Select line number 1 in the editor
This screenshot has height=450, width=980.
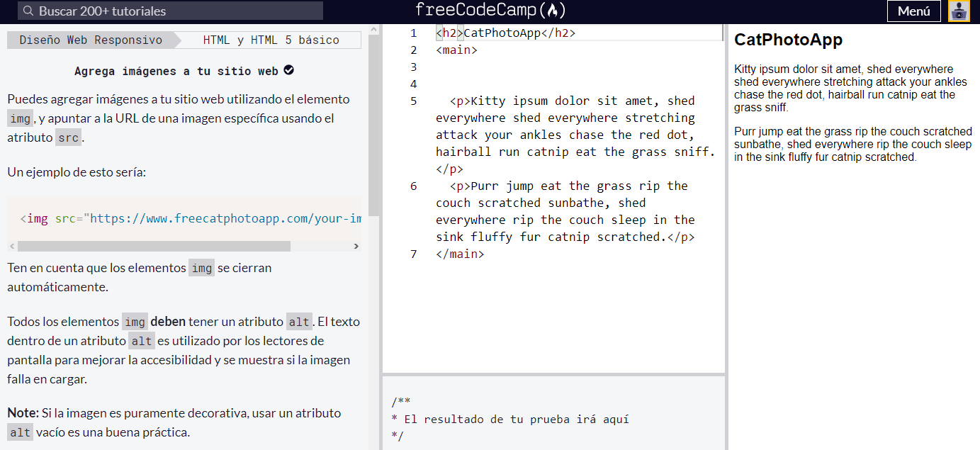tap(413, 33)
